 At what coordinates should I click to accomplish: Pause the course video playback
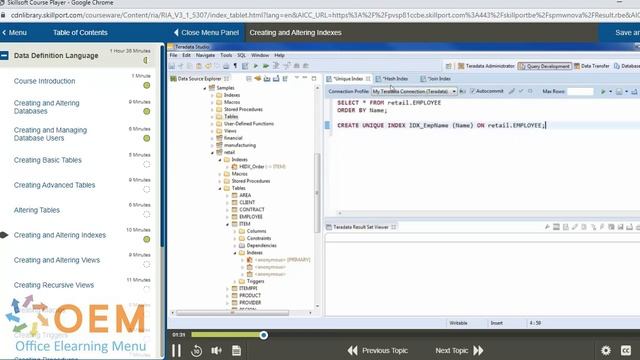pyautogui.click(x=176, y=350)
